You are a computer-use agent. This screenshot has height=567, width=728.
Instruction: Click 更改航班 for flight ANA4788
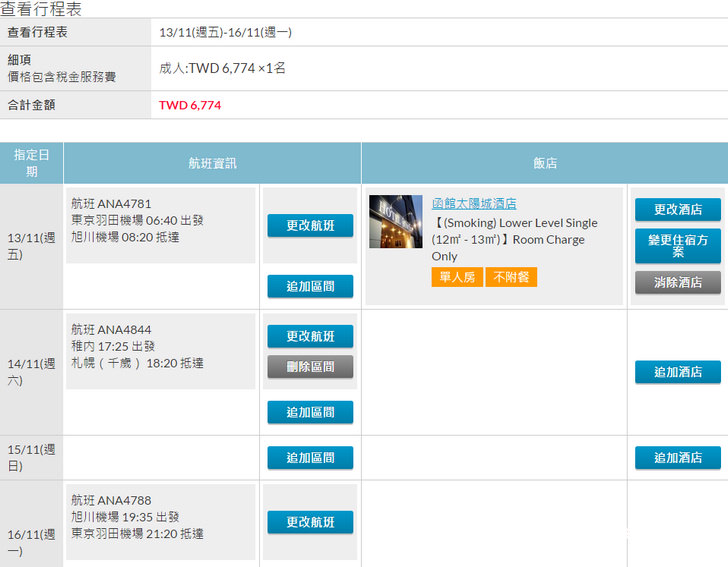(x=310, y=522)
